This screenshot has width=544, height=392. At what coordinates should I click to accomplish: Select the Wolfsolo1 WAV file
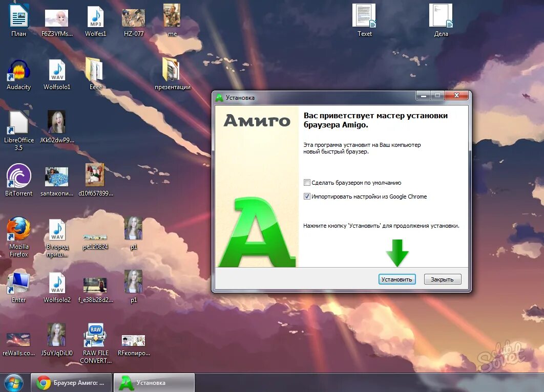pyautogui.click(x=57, y=70)
